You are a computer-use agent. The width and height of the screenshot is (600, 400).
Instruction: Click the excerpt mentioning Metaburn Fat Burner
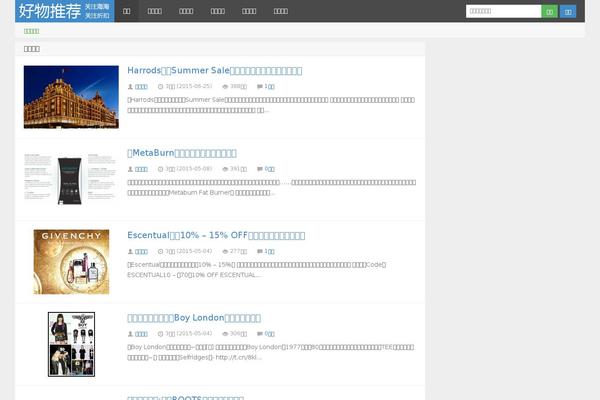(x=271, y=188)
